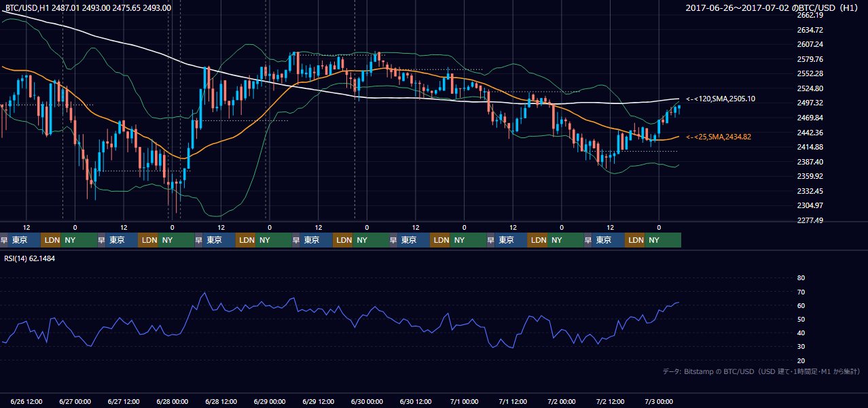
Task: Select the 6/28 00:00 time label
Action: [173, 402]
